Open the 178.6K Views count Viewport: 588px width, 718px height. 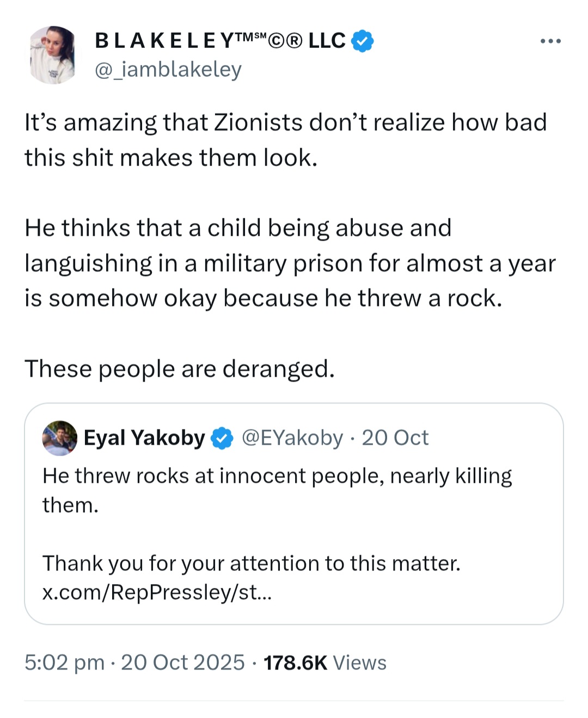[325, 662]
